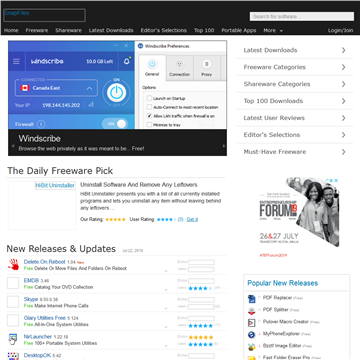The image size is (360, 360).
Task: Click the signal bars icon beside the IP
Action: (x=91, y=105)
